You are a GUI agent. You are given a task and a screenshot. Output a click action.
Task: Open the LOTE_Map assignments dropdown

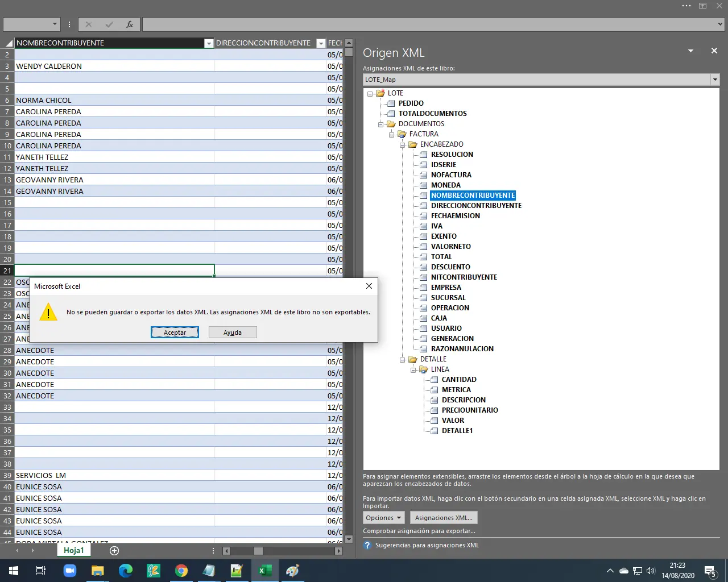pos(715,80)
